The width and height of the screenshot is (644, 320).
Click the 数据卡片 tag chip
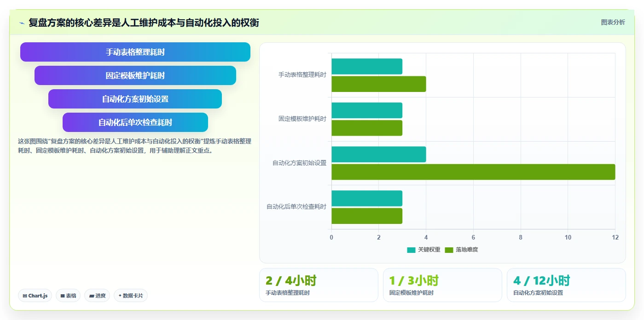(131, 296)
